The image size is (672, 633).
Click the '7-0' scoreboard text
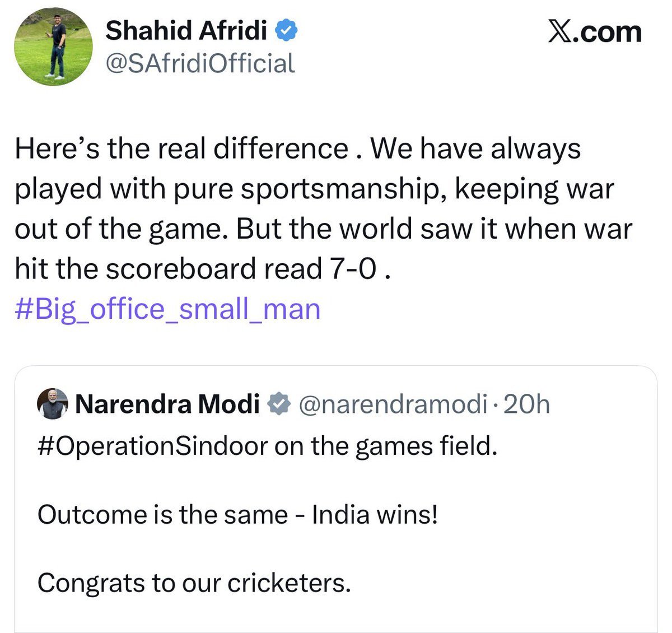[352, 269]
